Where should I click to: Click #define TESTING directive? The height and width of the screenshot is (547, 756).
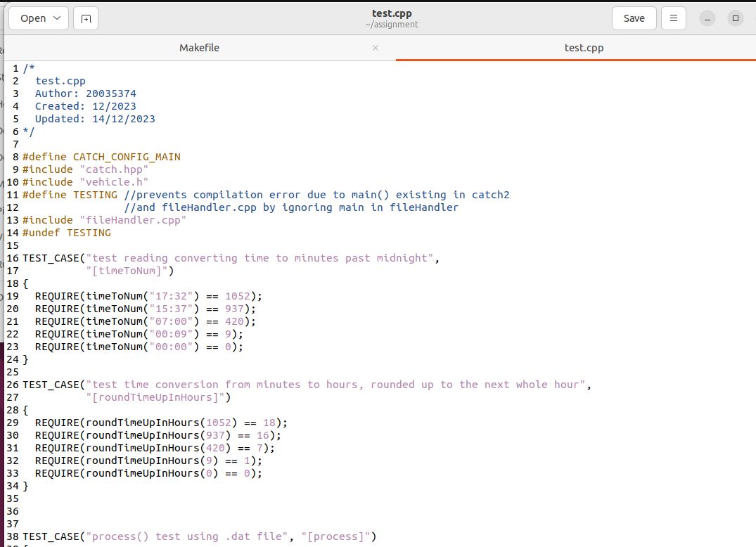tap(70, 195)
